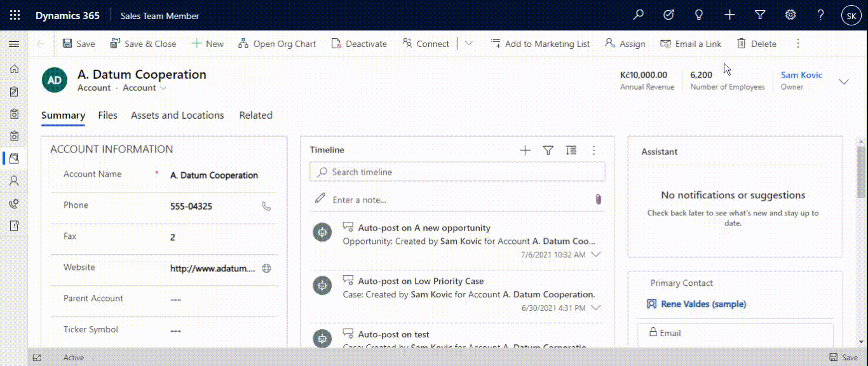Click the pop-out icon in status bar
The width and height of the screenshot is (868, 366).
pos(37,358)
